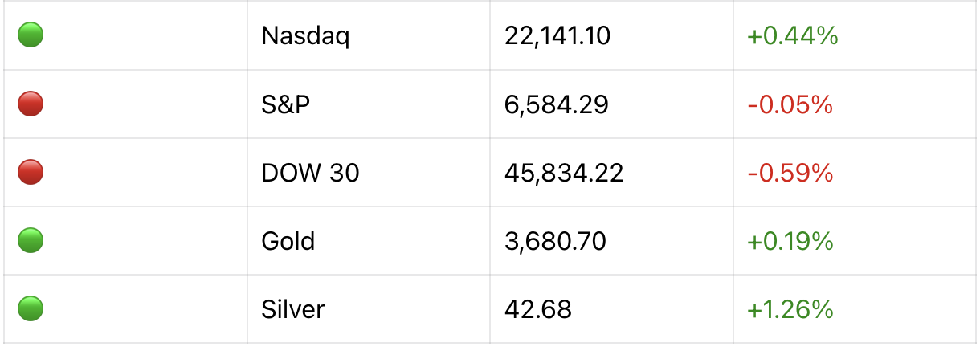Click the -0.59% DOW 30 change
This screenshot has width=980, height=347.
[790, 173]
